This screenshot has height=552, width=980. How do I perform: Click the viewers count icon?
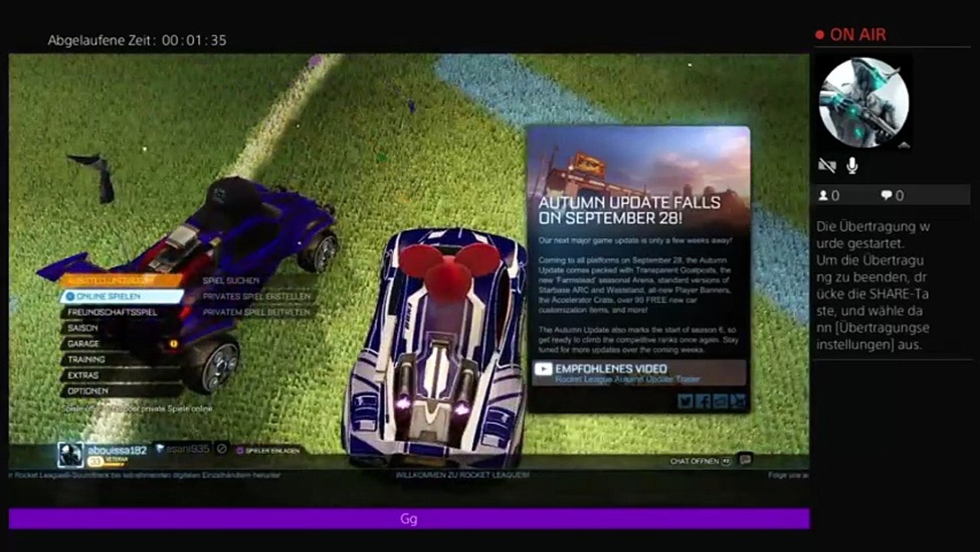[x=823, y=195]
